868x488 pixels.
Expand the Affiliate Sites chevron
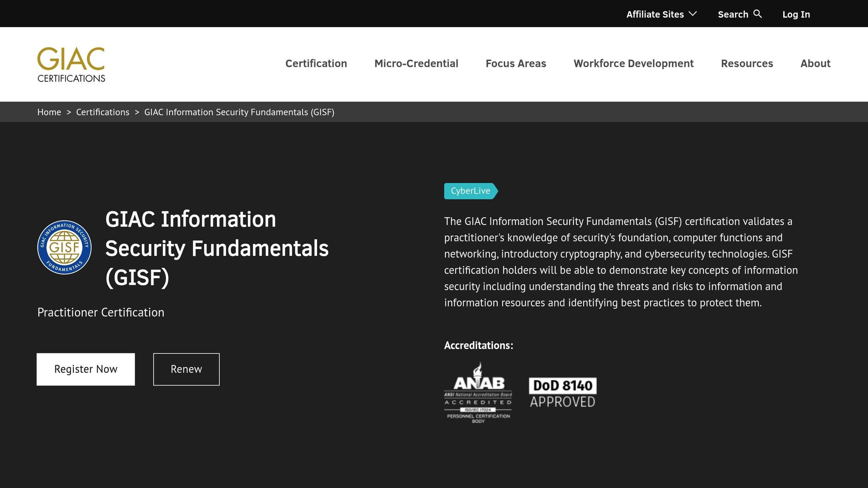(x=693, y=14)
